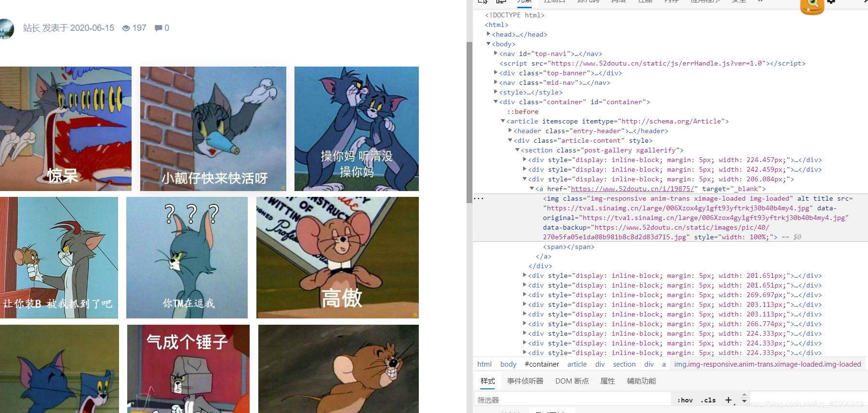This screenshot has height=413, width=868.
Task: Open the 高傲 Jerry meme image
Action: [337, 258]
